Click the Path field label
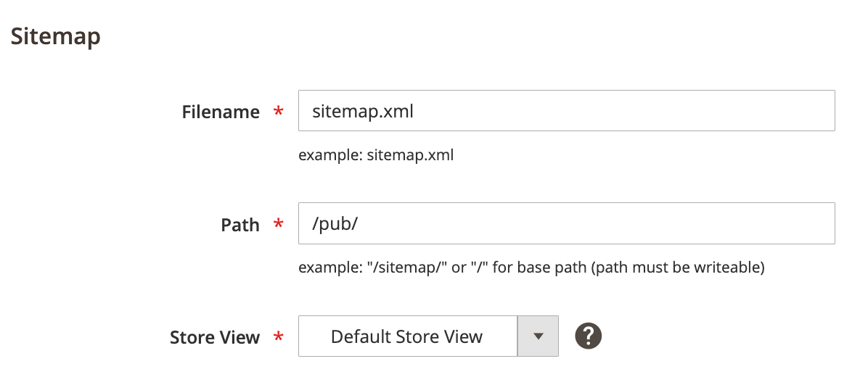 click(239, 225)
